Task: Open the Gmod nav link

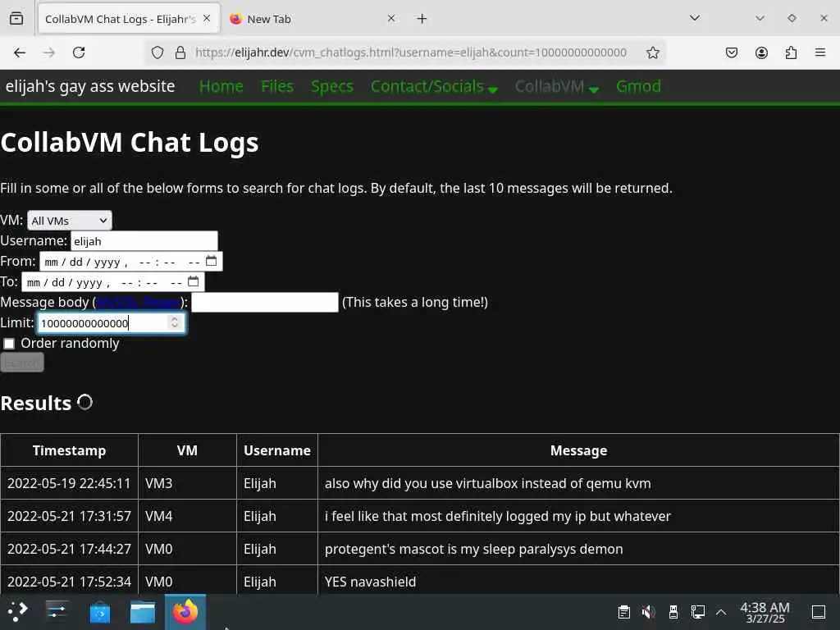Action: click(638, 86)
